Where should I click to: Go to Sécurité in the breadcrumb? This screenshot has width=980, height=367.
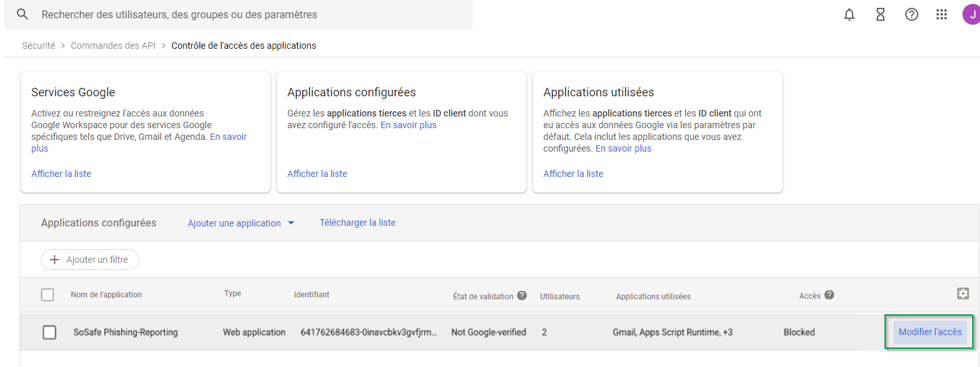[x=38, y=46]
